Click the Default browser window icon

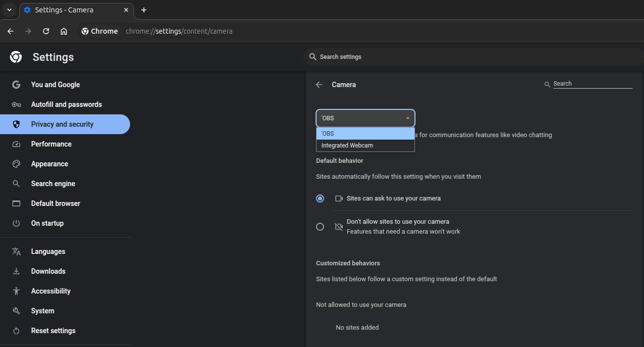point(16,203)
